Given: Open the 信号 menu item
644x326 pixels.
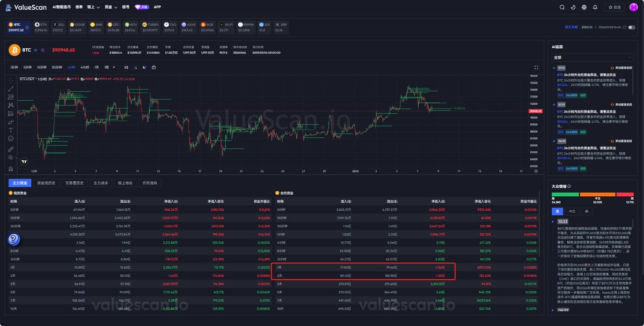Looking at the screenshot, I should 126,7.
